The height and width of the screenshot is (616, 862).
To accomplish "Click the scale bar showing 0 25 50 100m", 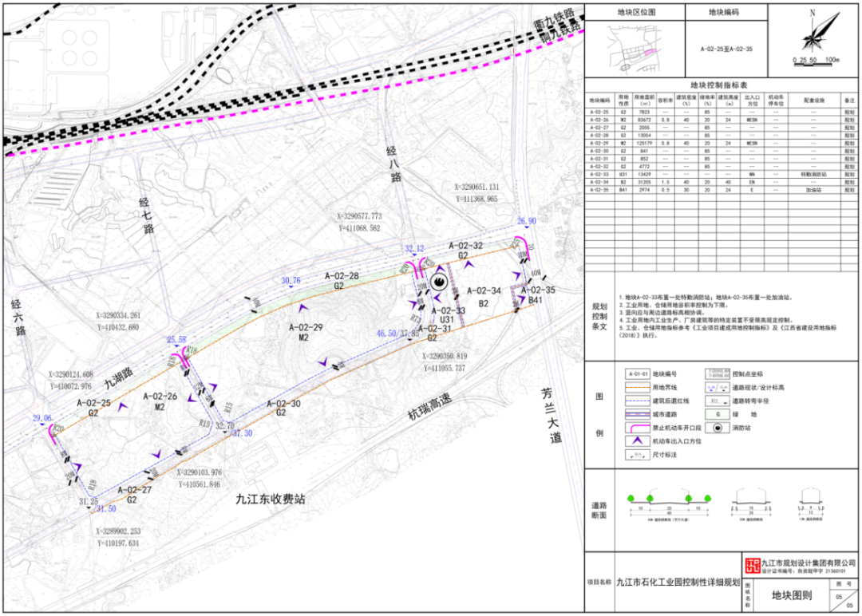I will (x=816, y=61).
